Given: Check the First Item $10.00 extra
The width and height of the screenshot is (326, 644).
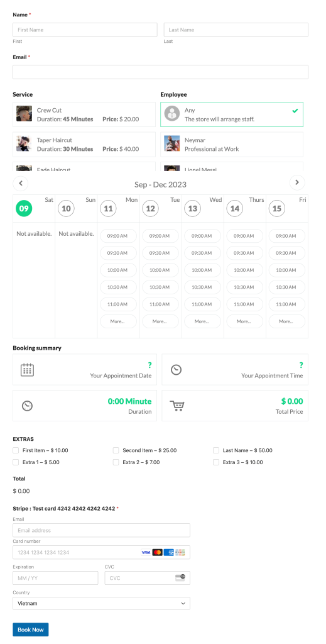Looking at the screenshot, I should [x=16, y=450].
